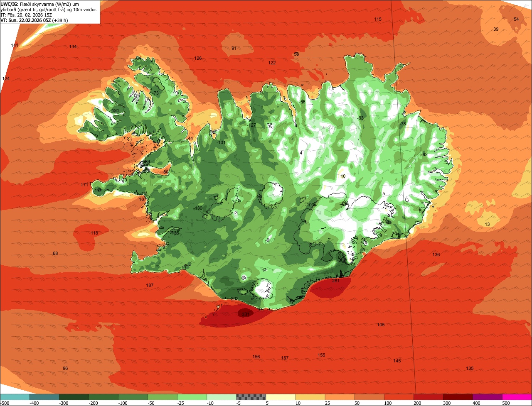Select the 54 value at the upper right
Viewport: 532px width, 406px height.
pos(516,19)
